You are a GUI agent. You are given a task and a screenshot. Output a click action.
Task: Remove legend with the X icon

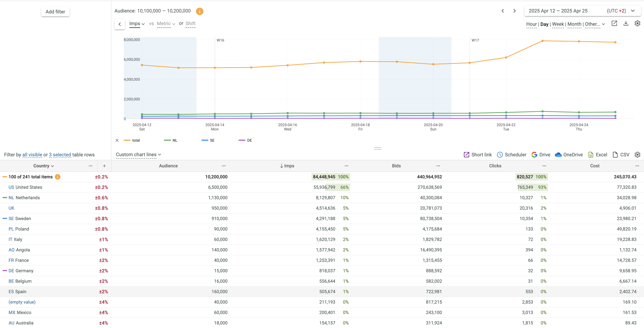pyautogui.click(x=117, y=140)
